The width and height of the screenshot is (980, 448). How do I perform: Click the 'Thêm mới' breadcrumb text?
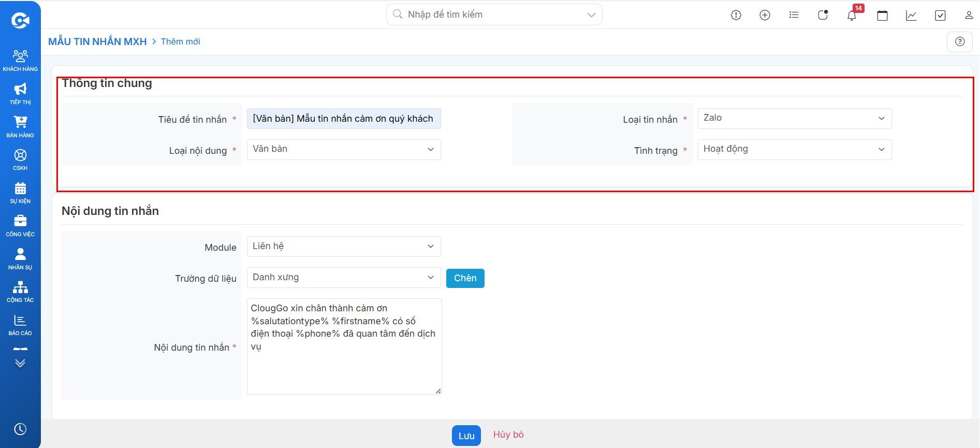coord(180,41)
